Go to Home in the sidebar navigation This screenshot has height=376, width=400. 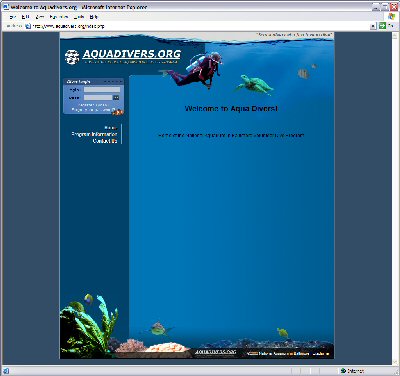pyautogui.click(x=111, y=128)
